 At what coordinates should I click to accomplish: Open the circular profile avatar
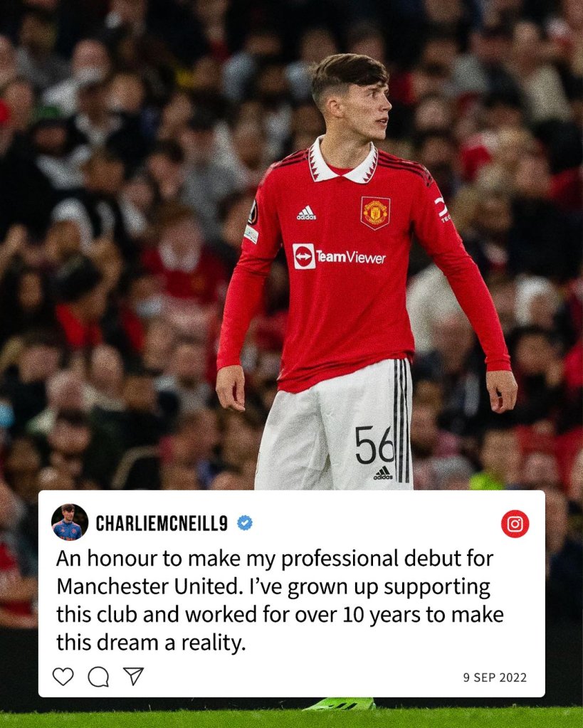click(x=70, y=522)
